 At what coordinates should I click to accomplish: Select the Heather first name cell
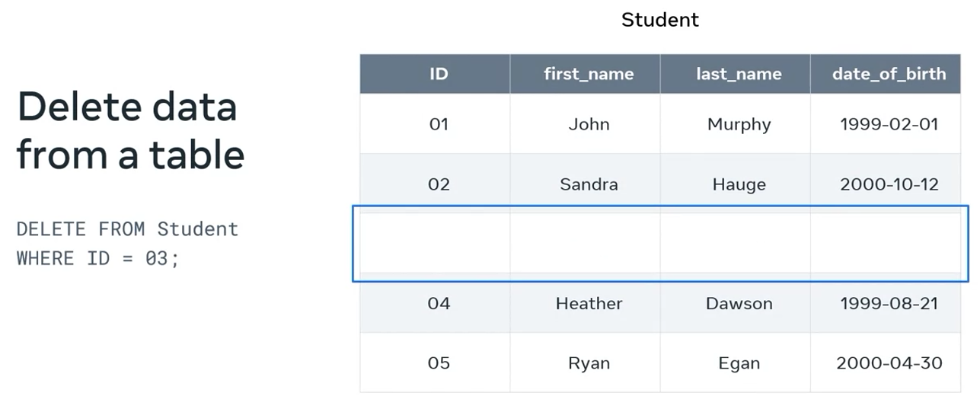tap(589, 303)
